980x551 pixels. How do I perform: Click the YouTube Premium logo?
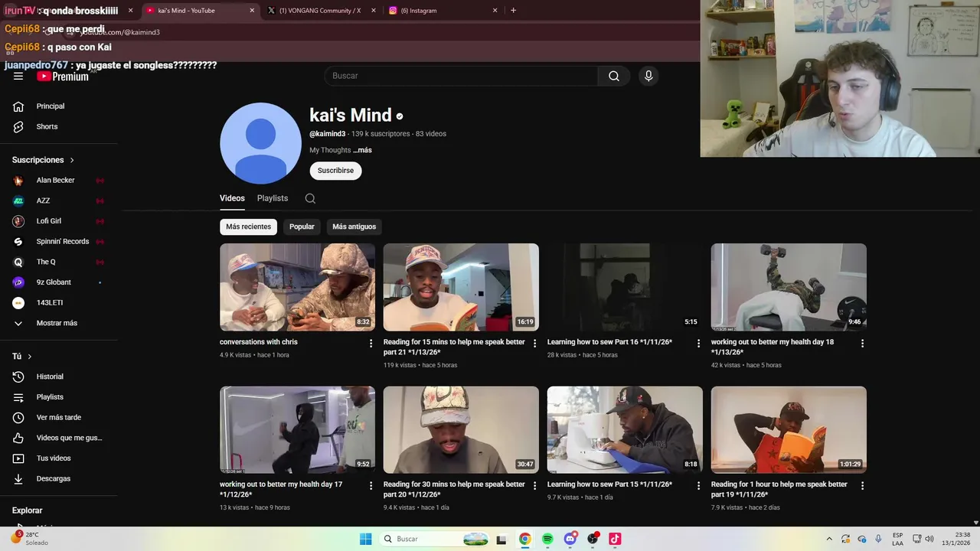pyautogui.click(x=63, y=76)
